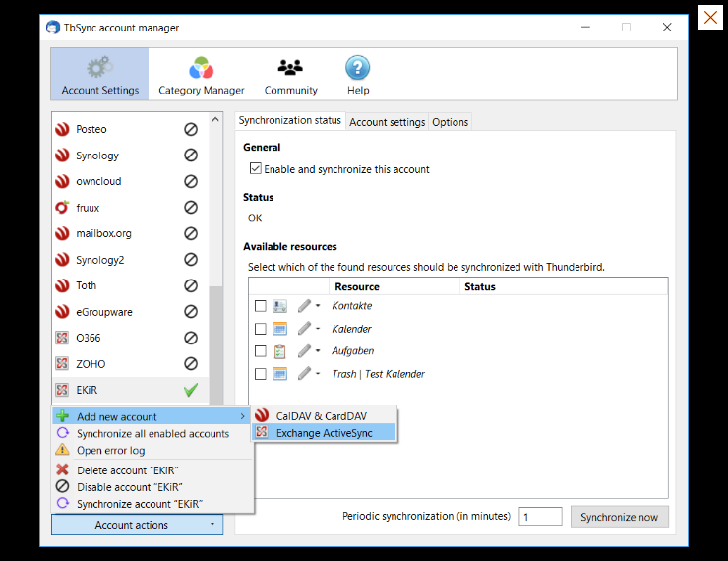The width and height of the screenshot is (728, 561).
Task: Click the Status column header
Action: click(x=564, y=287)
